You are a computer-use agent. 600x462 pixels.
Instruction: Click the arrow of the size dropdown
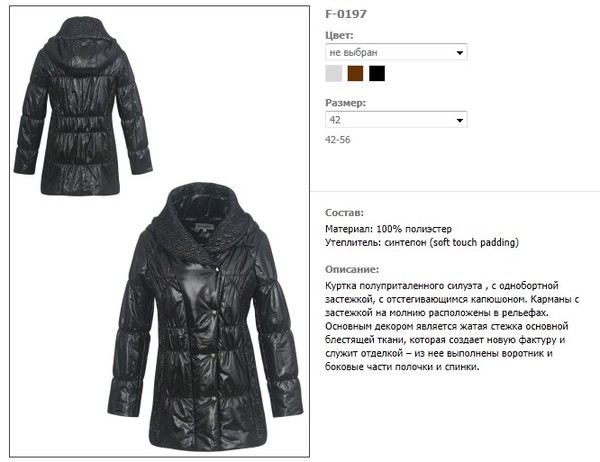click(x=460, y=120)
